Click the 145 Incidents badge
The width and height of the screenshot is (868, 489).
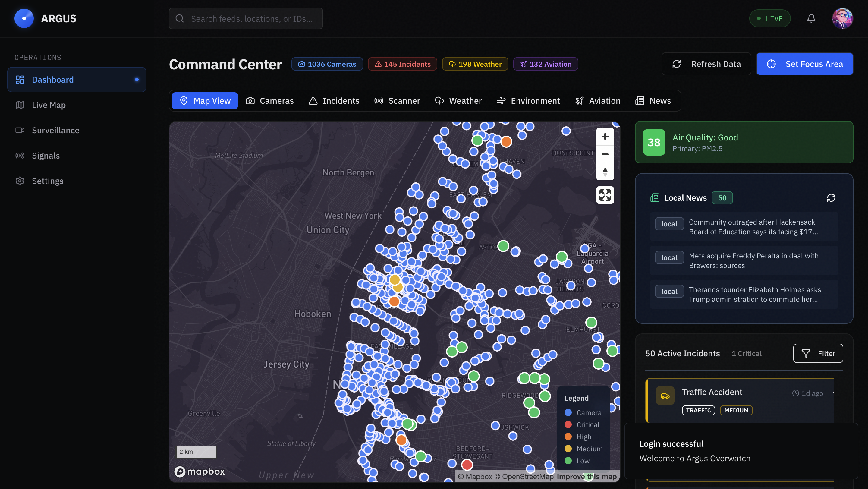coord(402,64)
